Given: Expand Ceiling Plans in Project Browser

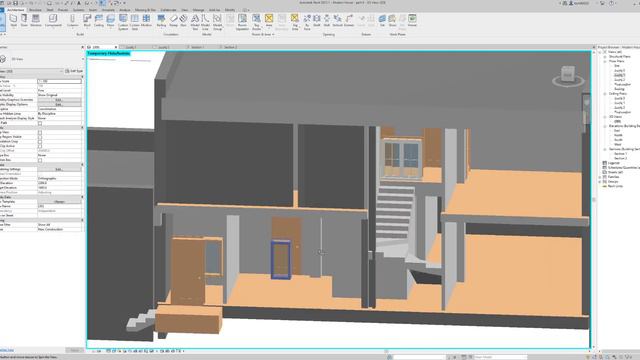Looking at the screenshot, I should point(605,94).
